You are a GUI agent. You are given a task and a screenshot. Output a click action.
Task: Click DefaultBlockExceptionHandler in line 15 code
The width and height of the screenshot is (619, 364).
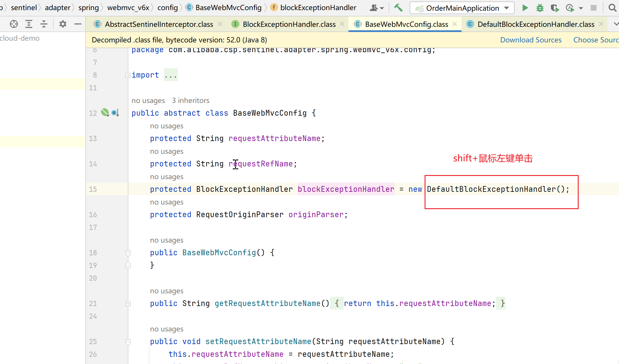pos(491,189)
